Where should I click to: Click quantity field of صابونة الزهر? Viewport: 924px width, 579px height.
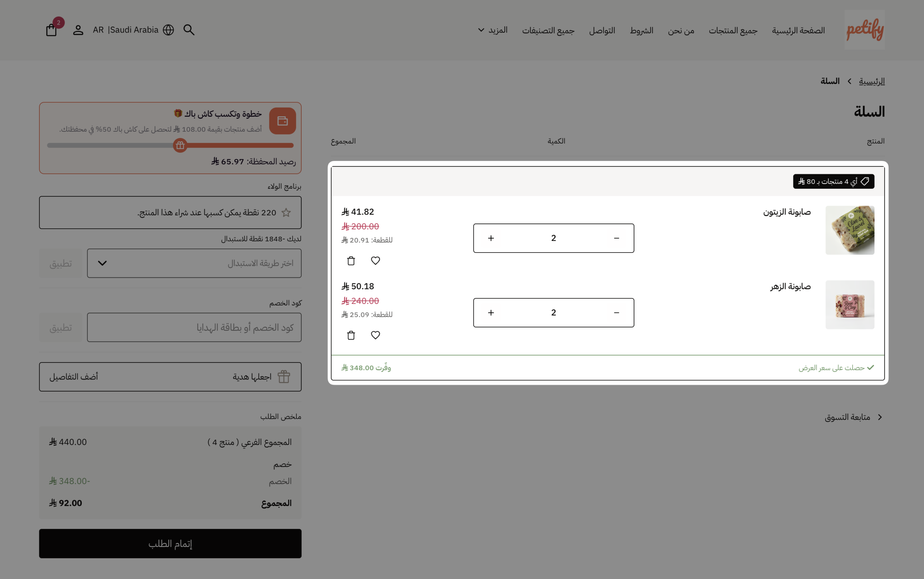click(x=554, y=313)
